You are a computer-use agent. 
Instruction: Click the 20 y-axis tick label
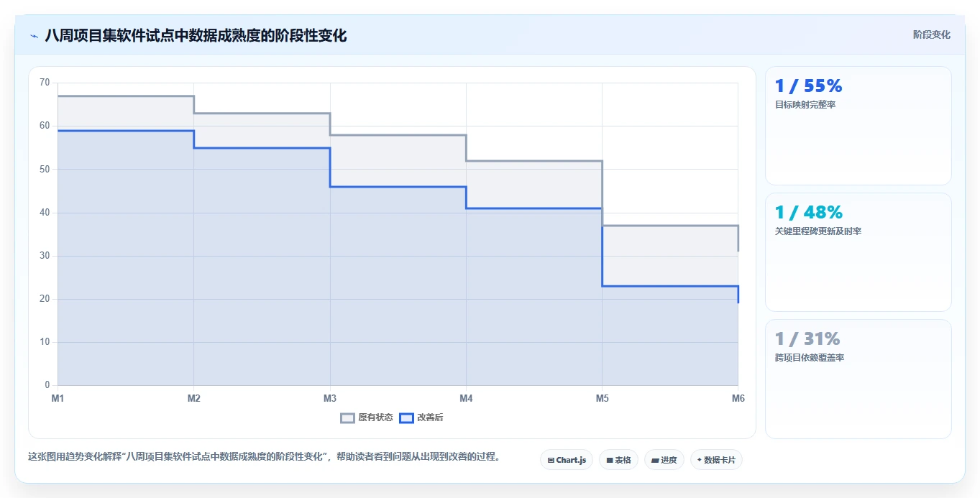tap(45, 299)
